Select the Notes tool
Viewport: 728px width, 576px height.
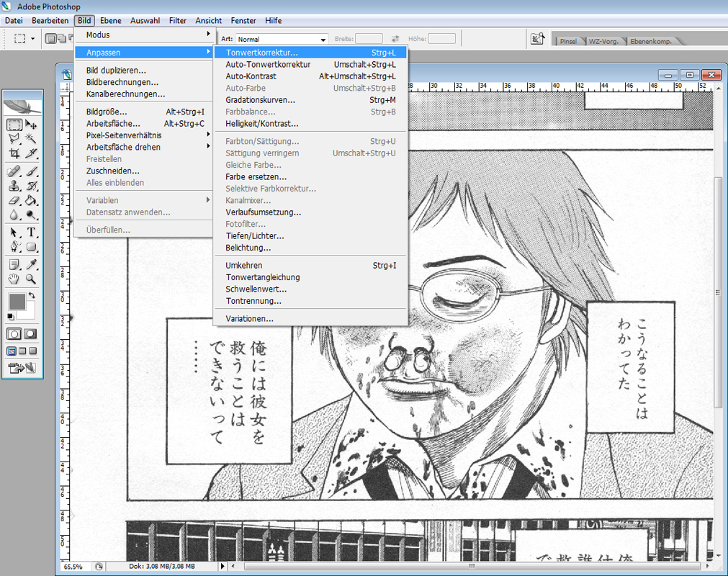[14, 264]
